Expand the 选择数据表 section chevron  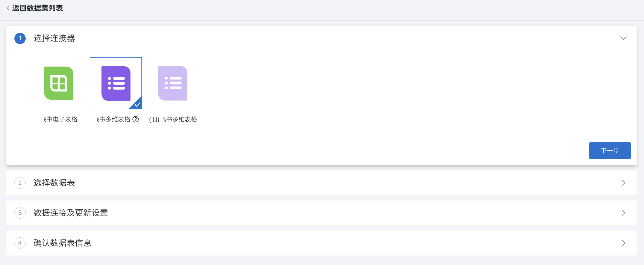(x=623, y=183)
